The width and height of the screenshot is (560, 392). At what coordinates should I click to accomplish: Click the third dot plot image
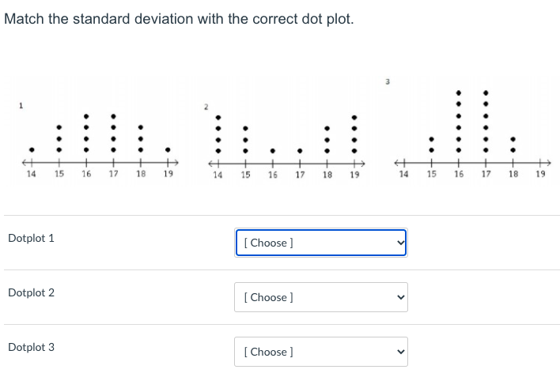click(x=471, y=129)
